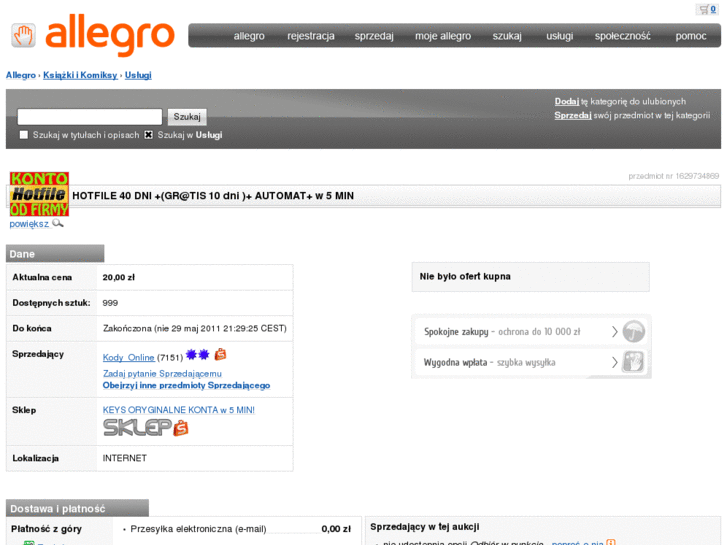
Task: Click the SKLEP shop logo
Action: coord(146,428)
